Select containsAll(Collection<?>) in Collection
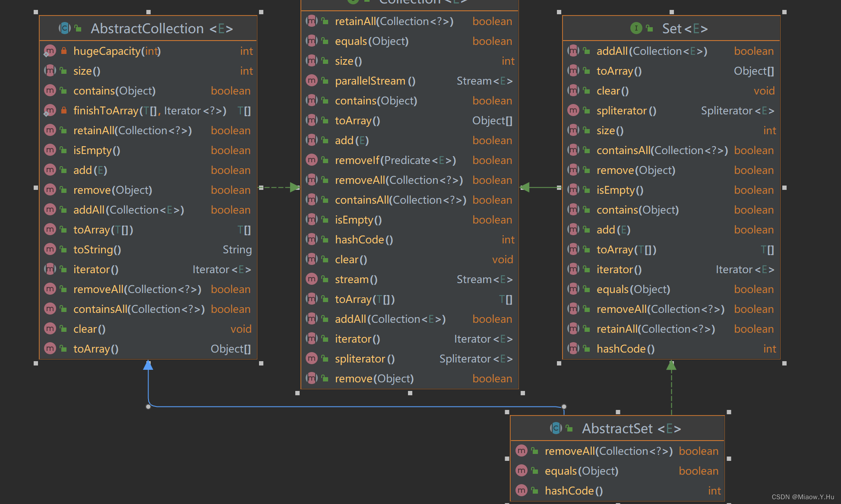841x504 pixels. pyautogui.click(x=401, y=200)
